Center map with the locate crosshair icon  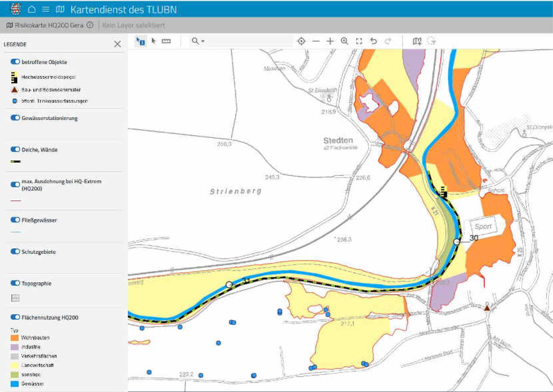coord(301,41)
